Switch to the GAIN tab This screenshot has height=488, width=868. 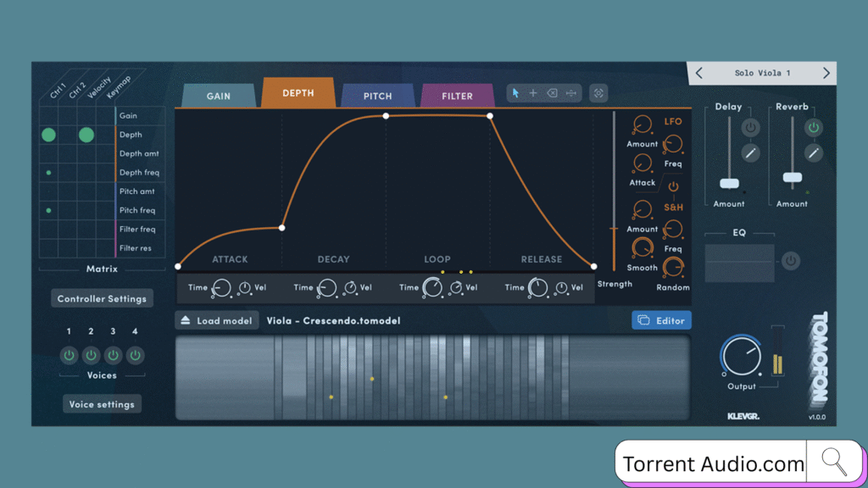tap(218, 96)
